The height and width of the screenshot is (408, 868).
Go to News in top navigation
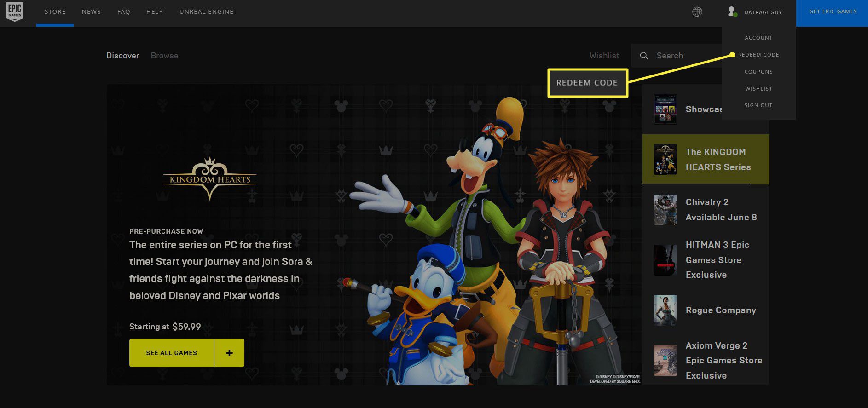click(x=91, y=11)
